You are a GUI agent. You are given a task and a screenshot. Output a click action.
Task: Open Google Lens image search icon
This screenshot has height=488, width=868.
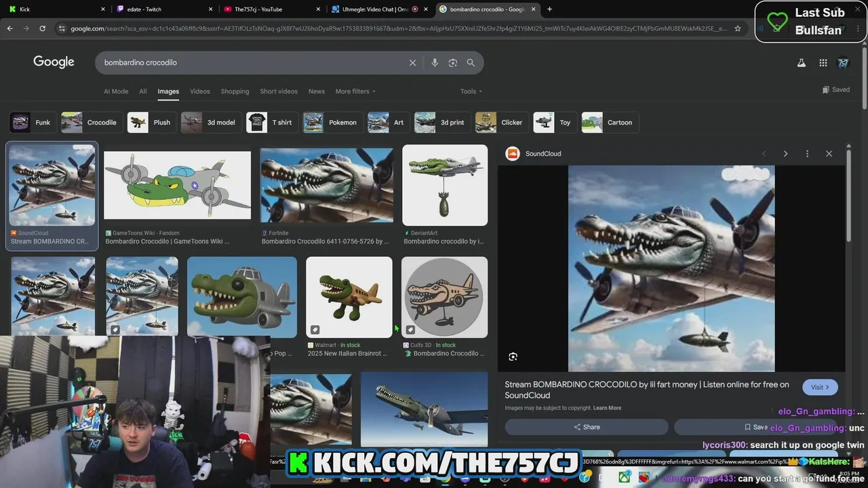coord(453,62)
